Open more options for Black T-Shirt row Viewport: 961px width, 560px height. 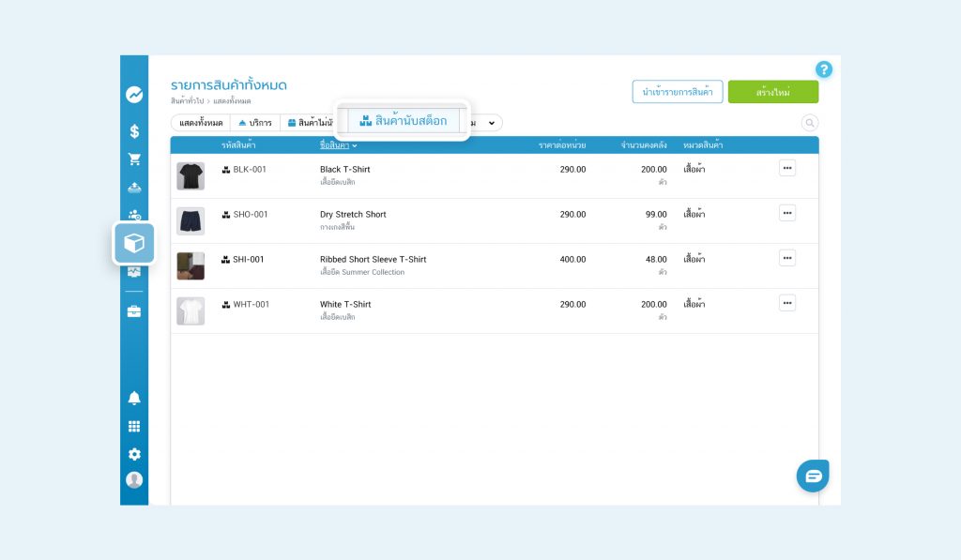786,168
